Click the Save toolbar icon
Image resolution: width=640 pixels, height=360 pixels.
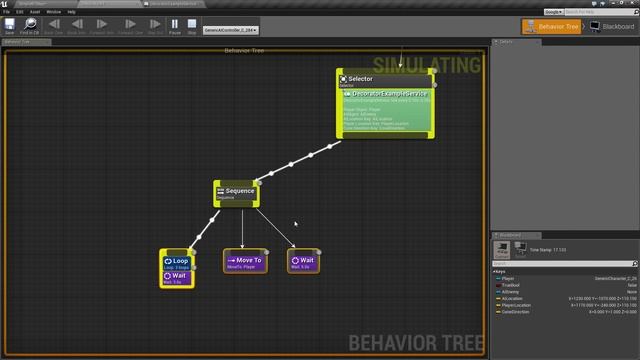tap(9, 26)
